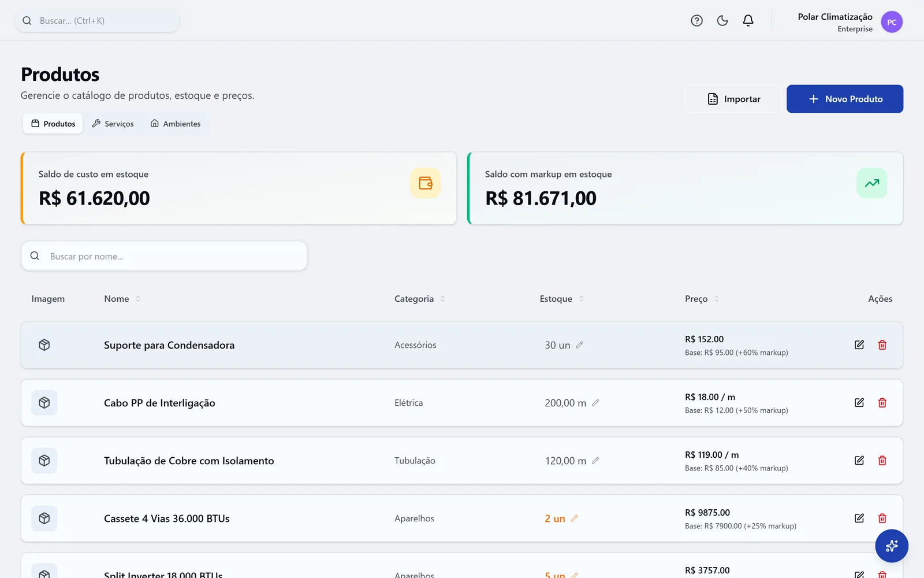Edit Tubulação de Cobre com Isolamento
This screenshot has height=578, width=924.
point(859,461)
